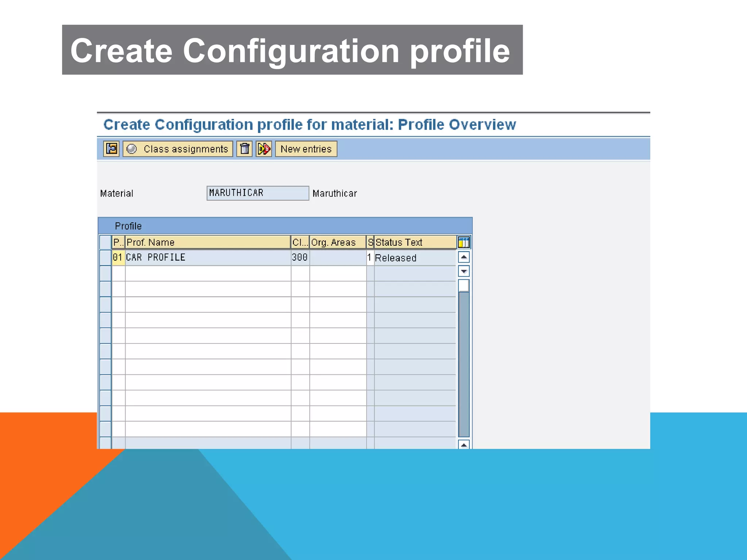Open Class assignments

pos(178,149)
